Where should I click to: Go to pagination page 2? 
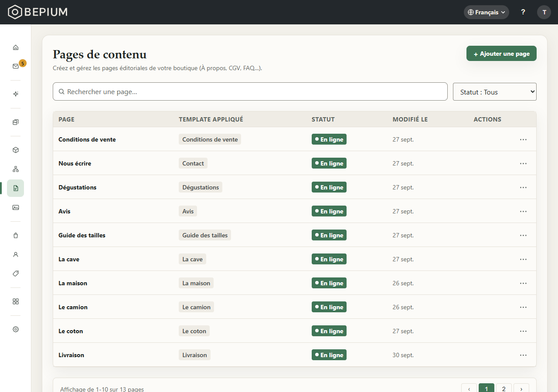pyautogui.click(x=504, y=389)
